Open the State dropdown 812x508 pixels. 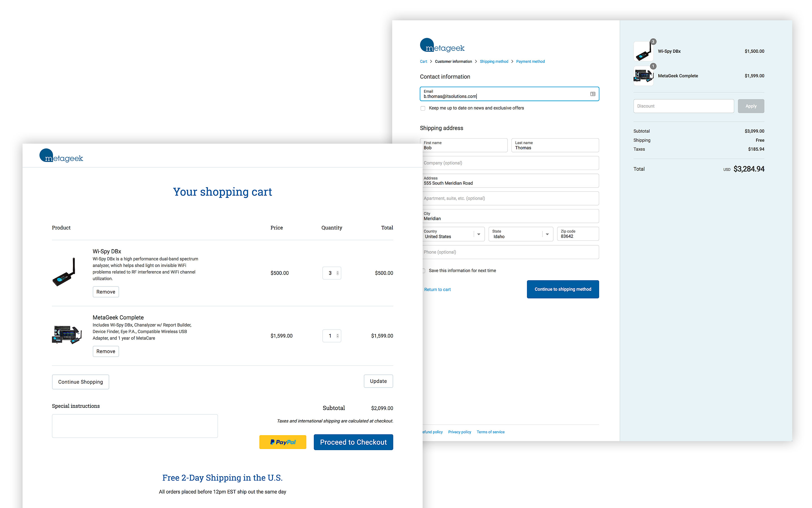[521, 234]
